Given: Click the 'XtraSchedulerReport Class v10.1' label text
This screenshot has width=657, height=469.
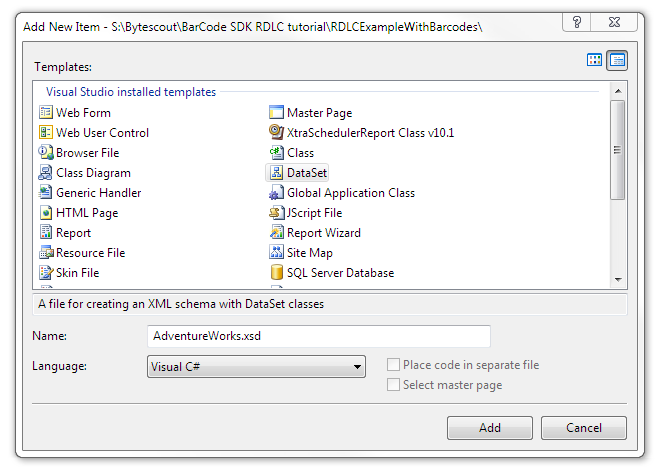Looking at the screenshot, I should pyautogui.click(x=370, y=133).
